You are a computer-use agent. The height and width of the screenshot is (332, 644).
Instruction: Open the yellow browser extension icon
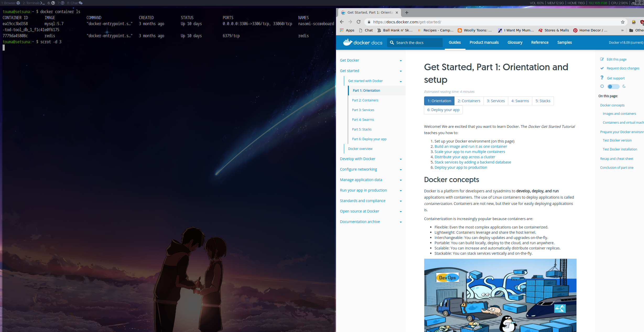pyautogui.click(x=634, y=22)
